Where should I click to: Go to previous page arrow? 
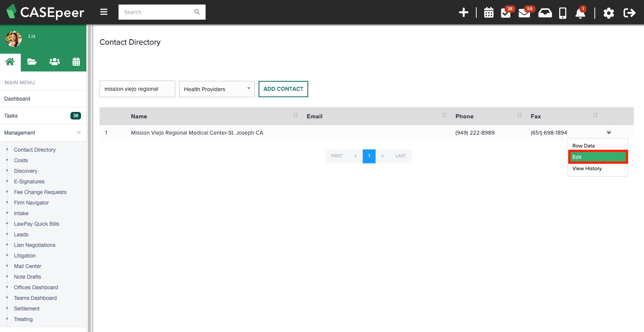point(356,156)
